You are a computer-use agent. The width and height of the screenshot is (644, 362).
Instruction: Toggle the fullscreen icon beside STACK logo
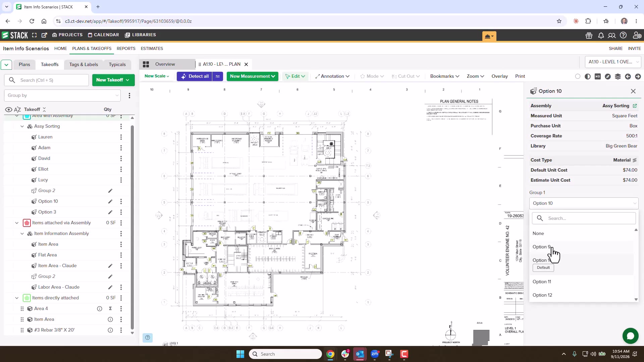pos(34,35)
